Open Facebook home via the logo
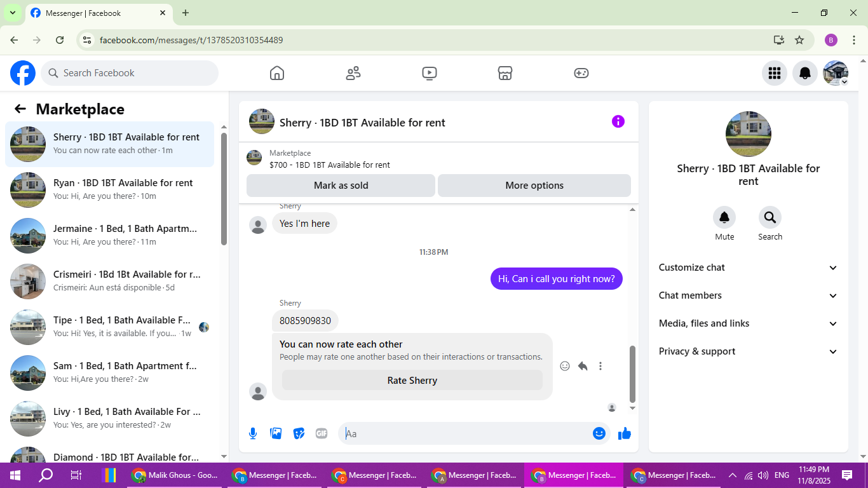Screen dimensions: 868x488 (23, 73)
